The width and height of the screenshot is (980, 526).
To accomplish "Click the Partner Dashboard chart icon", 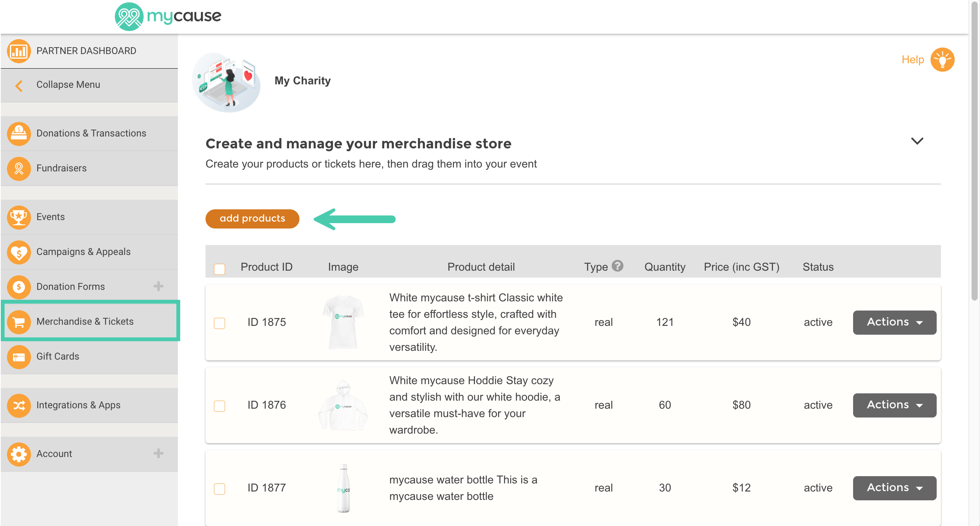I will 18,51.
